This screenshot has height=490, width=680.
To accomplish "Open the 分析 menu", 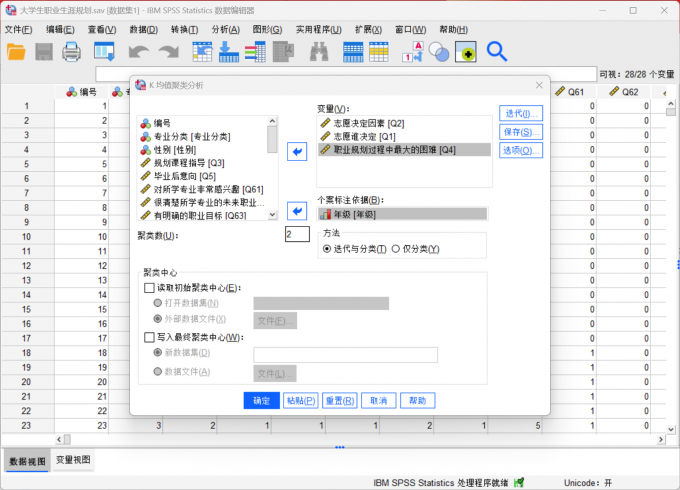I will click(x=226, y=29).
